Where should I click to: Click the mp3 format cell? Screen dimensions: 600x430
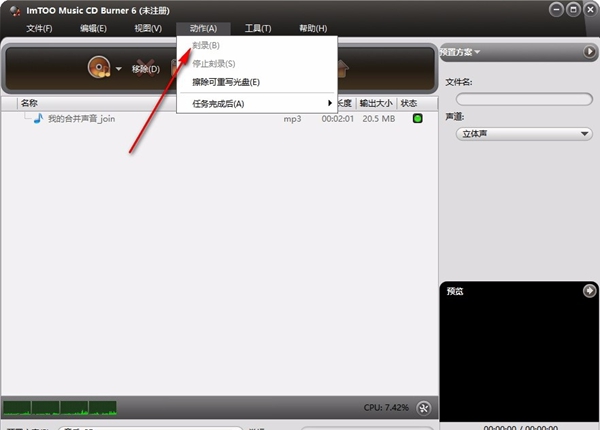[x=292, y=119]
